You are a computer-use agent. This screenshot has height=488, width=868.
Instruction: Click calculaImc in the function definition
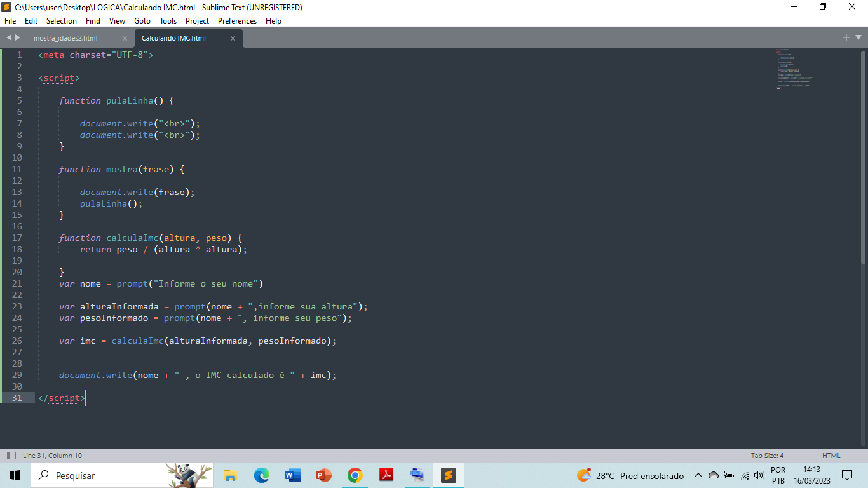click(132, 238)
